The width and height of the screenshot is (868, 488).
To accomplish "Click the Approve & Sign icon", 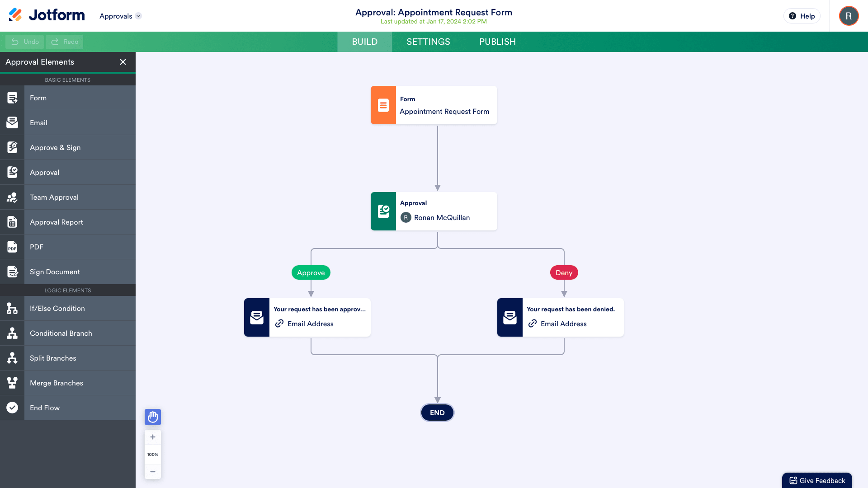I will [12, 147].
